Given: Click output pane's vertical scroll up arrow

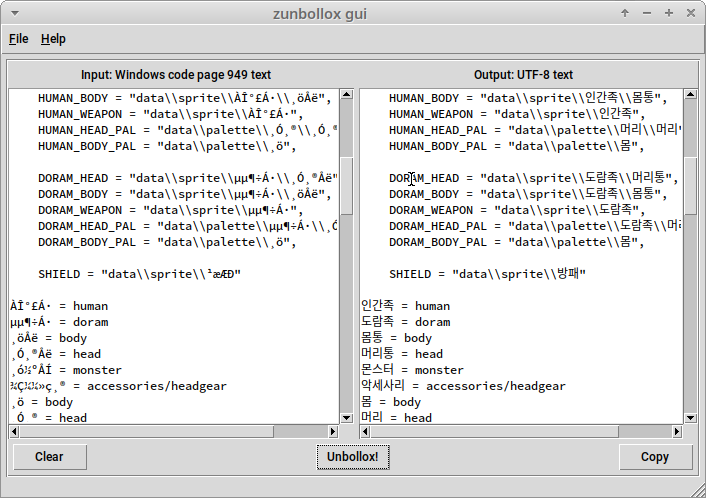Looking at the screenshot, I should click(691, 94).
